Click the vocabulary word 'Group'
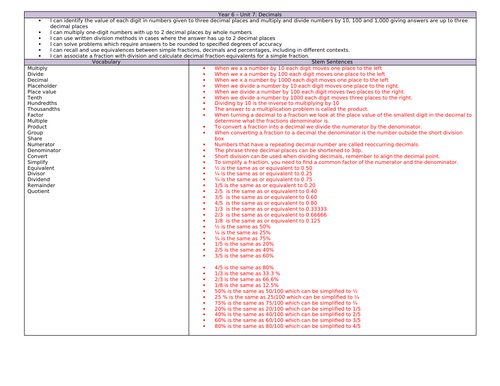The width and height of the screenshot is (500, 386). pyautogui.click(x=35, y=133)
